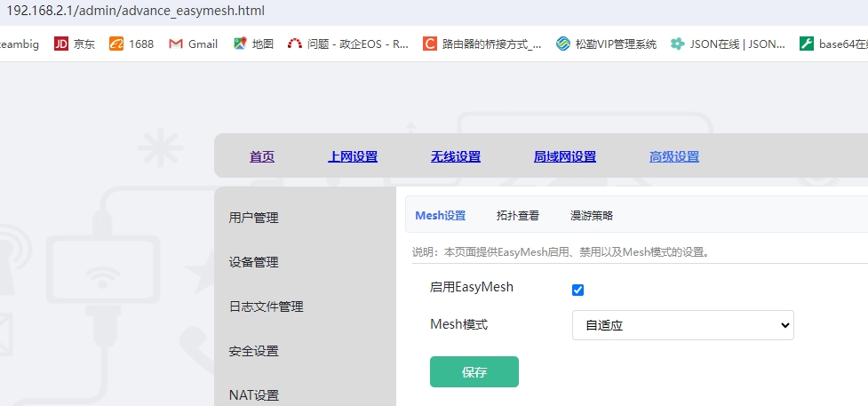The height and width of the screenshot is (406, 868).
Task: Open 上网设置 in top navigation
Action: 353,156
